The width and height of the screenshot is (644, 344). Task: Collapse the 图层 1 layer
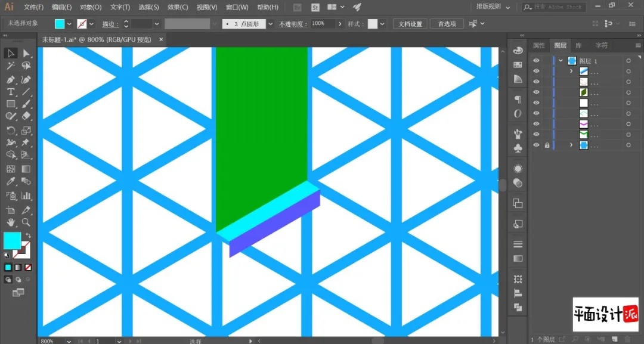pyautogui.click(x=561, y=61)
